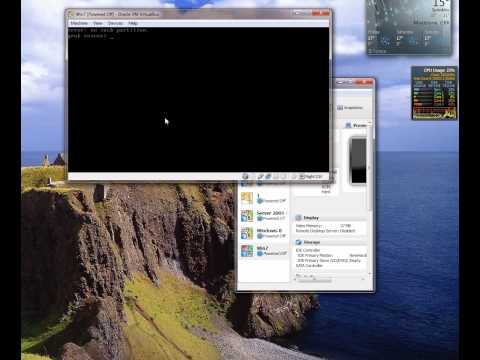Click the IDE Primary Slave (CD/DVD) entry
480x360 pixels.
pos(329,260)
